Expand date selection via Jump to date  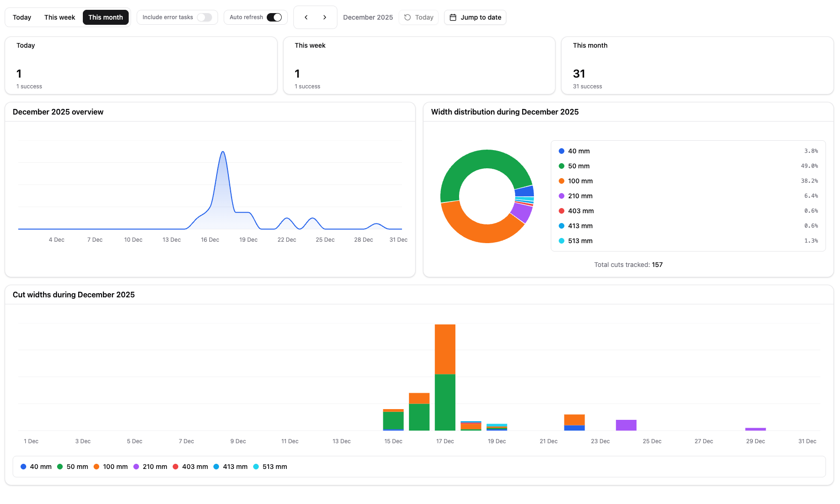475,17
